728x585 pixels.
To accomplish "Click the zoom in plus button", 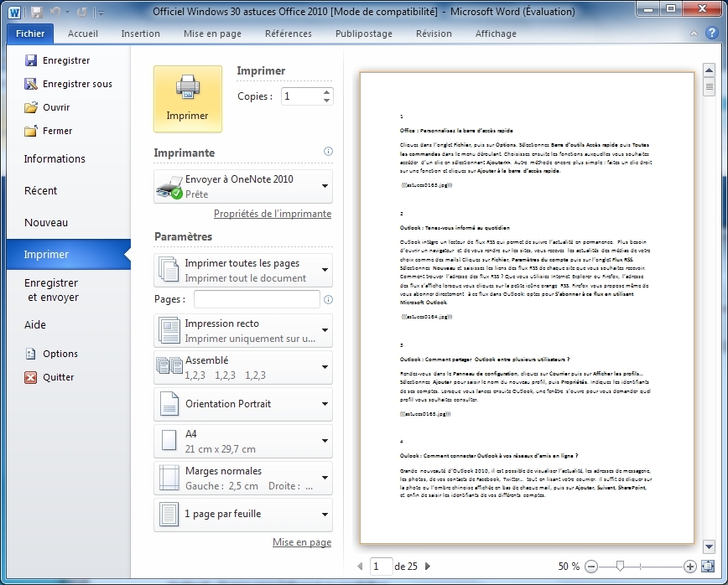I will [x=690, y=567].
